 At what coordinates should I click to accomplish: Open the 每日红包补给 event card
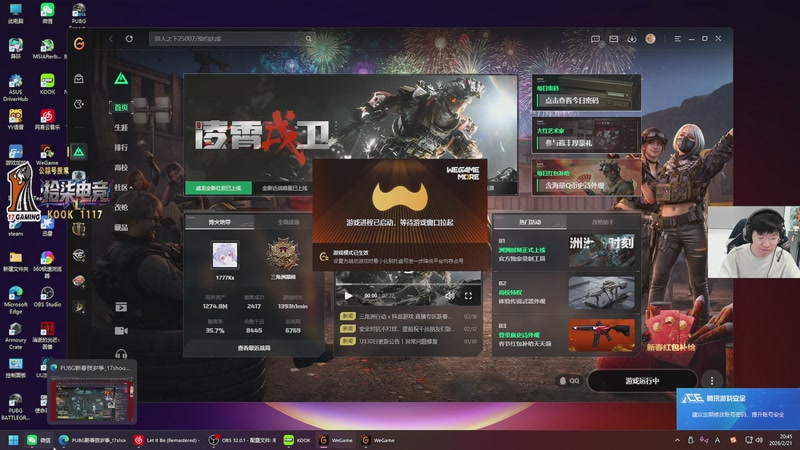pos(586,178)
